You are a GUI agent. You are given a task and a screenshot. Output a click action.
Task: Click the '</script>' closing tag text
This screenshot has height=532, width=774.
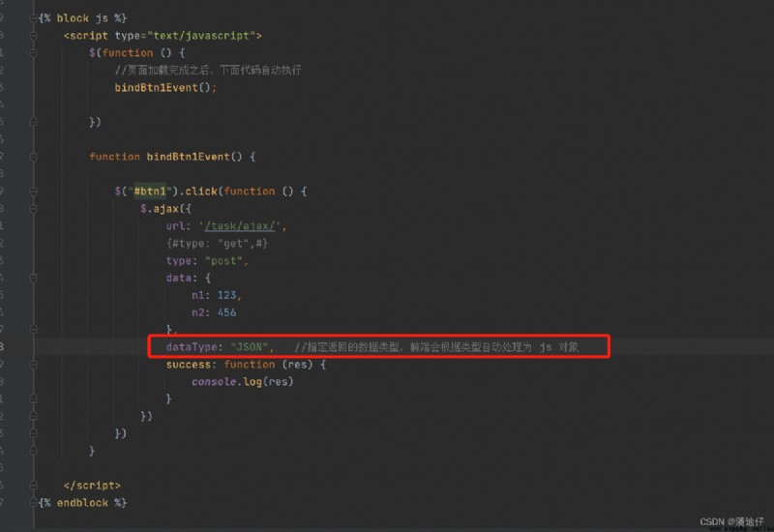pos(92,486)
